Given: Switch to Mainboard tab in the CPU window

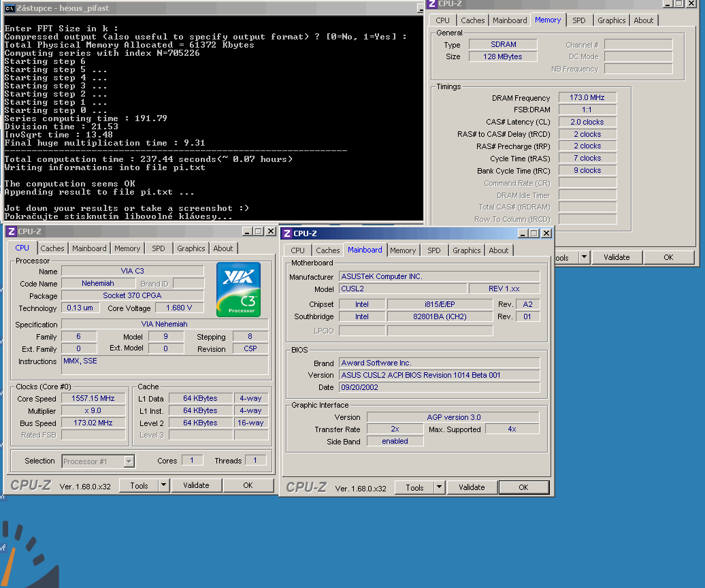Looking at the screenshot, I should [x=89, y=248].
